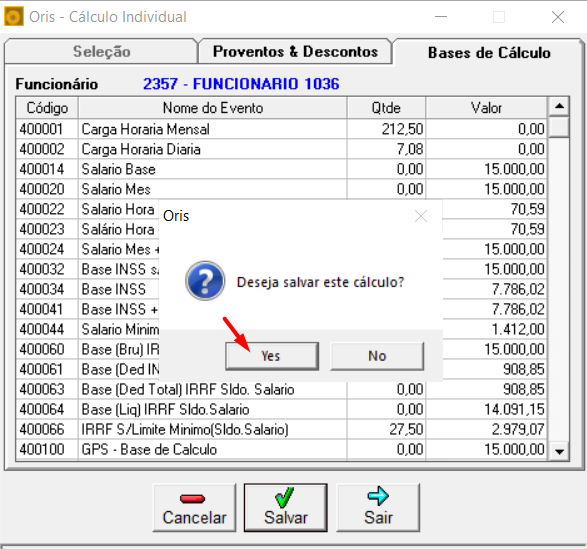Click code 400060 cell

point(47,349)
